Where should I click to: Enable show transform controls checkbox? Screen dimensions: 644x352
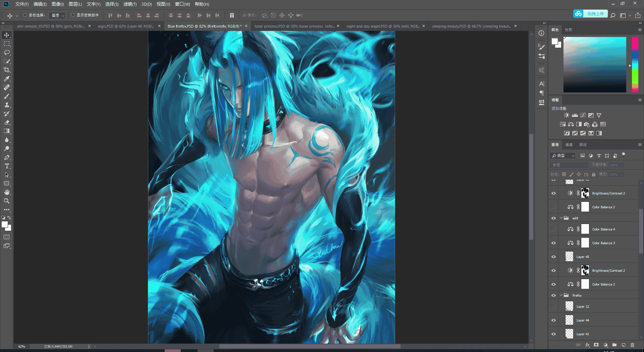tap(73, 15)
